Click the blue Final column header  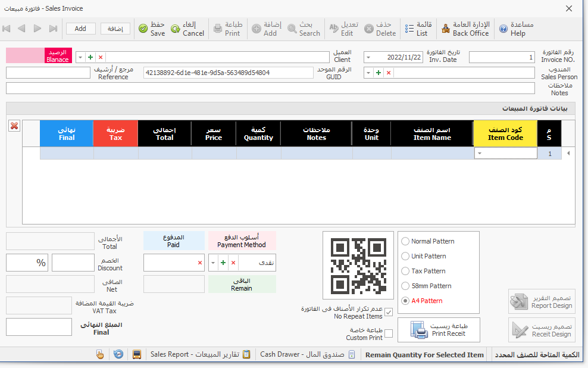tap(67, 133)
